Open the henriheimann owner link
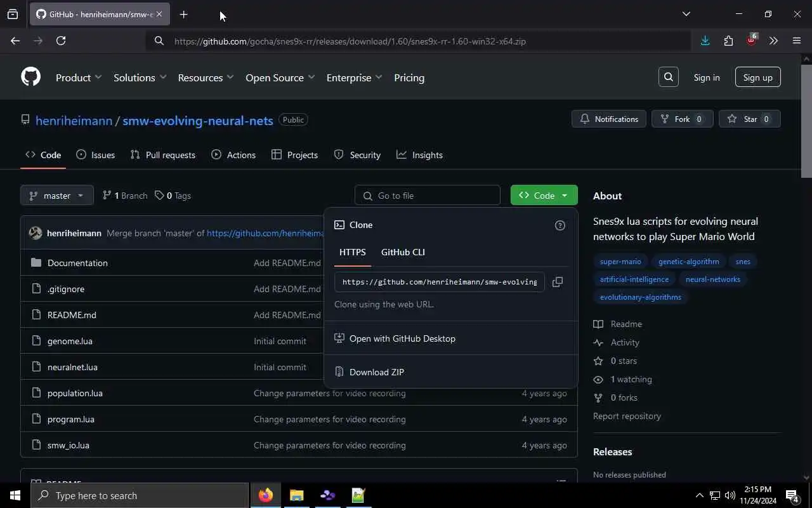812x508 pixels. click(74, 121)
